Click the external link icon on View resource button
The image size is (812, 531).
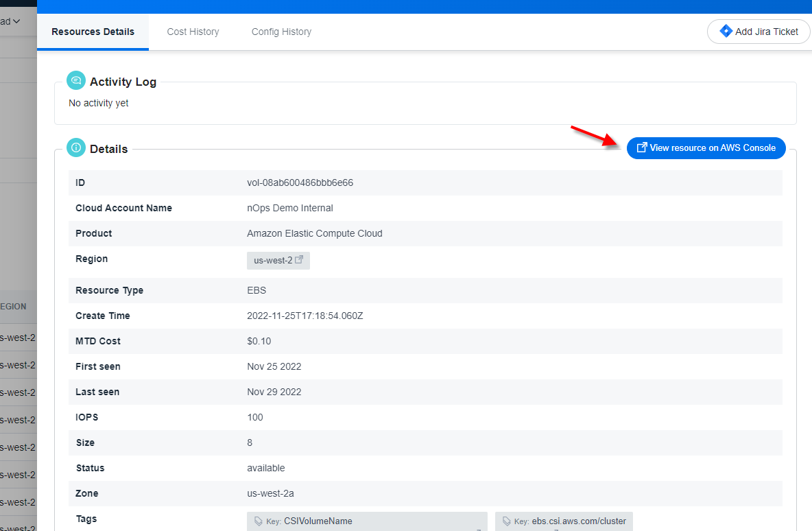643,147
